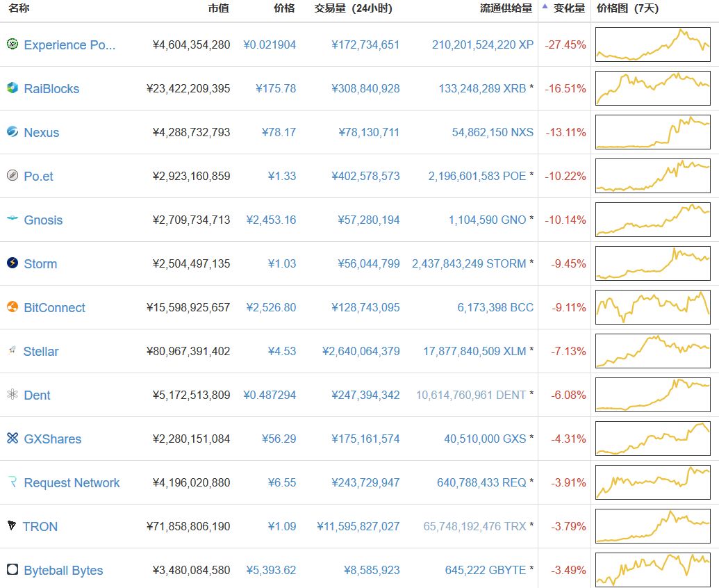Viewport: 719px width, 588px height.
Task: Click the Nexus coin logo icon
Action: (12, 132)
